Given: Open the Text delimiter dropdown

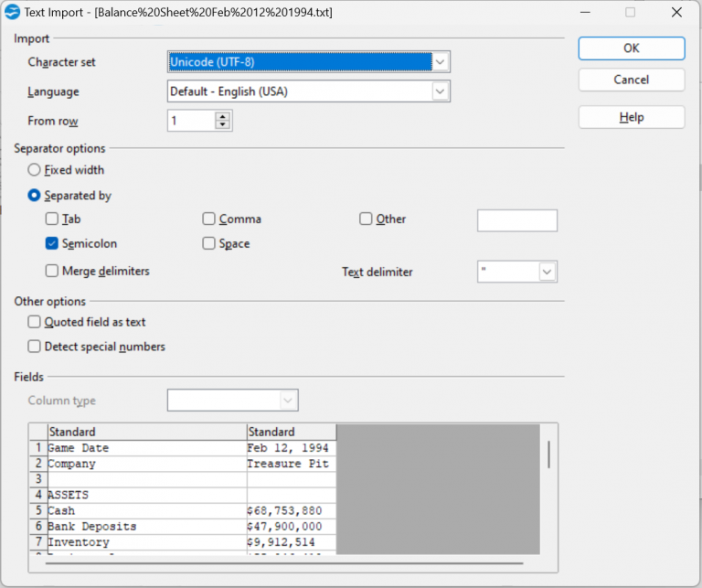Looking at the screenshot, I should point(548,272).
